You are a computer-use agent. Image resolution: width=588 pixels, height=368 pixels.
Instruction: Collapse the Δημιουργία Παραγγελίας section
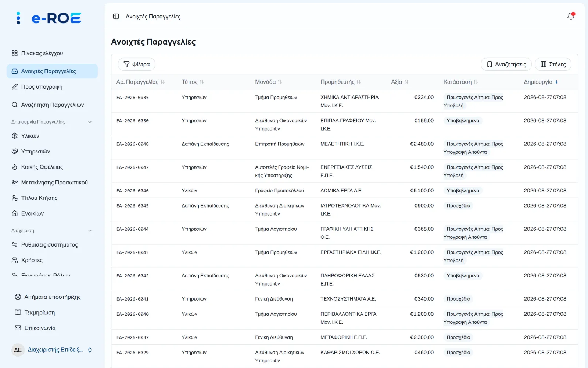click(90, 122)
